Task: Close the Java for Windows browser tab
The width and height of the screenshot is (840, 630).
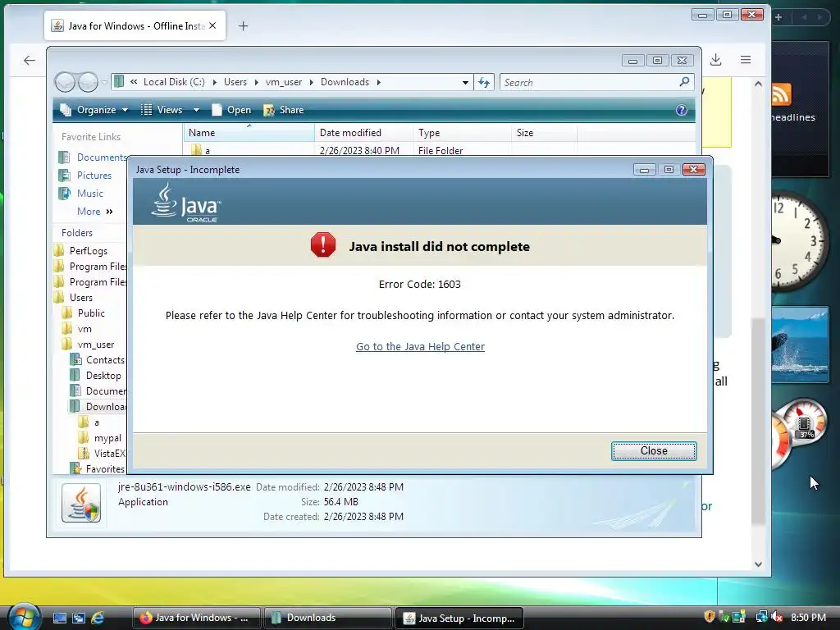Action: pyautogui.click(x=212, y=25)
